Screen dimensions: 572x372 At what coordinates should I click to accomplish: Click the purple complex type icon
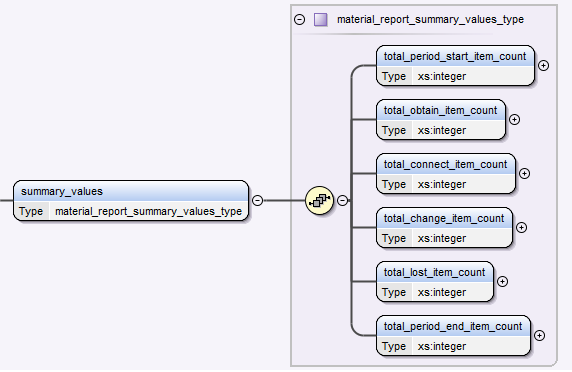point(321,19)
